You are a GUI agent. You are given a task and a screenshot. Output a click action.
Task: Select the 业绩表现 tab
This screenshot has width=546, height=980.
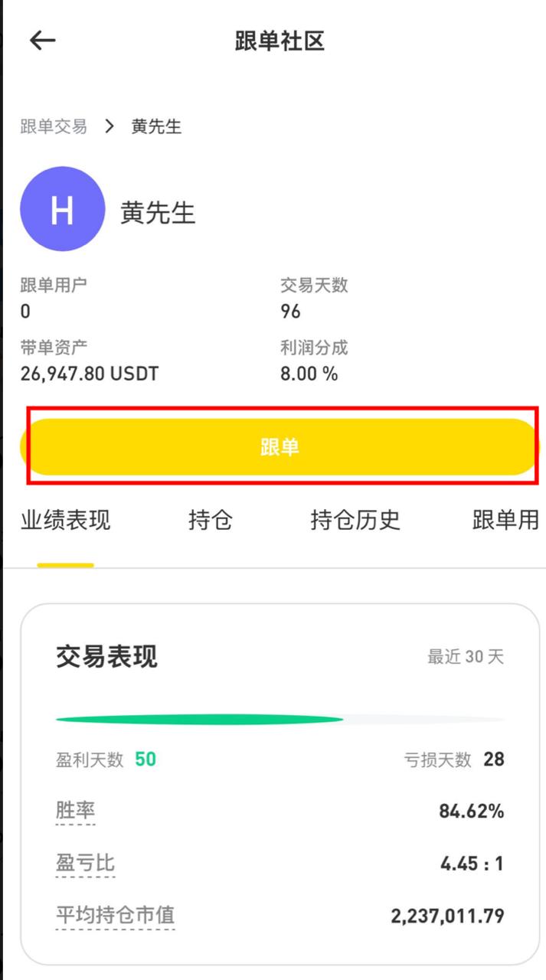coord(65,521)
